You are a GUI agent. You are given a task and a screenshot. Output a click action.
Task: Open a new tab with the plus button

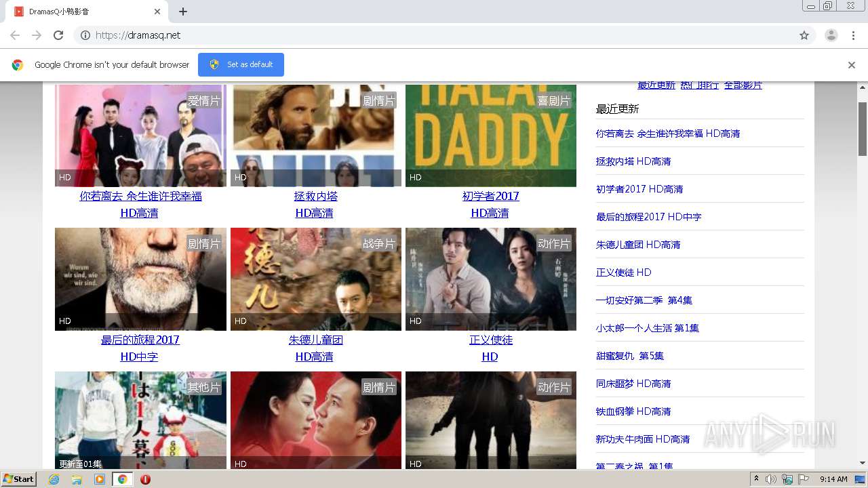[x=183, y=12]
